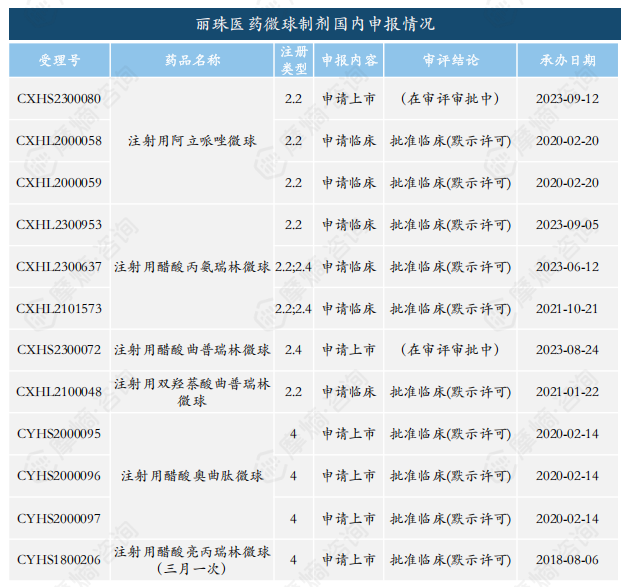
Task: Click the '注册类型' column header
Action: pos(294,60)
